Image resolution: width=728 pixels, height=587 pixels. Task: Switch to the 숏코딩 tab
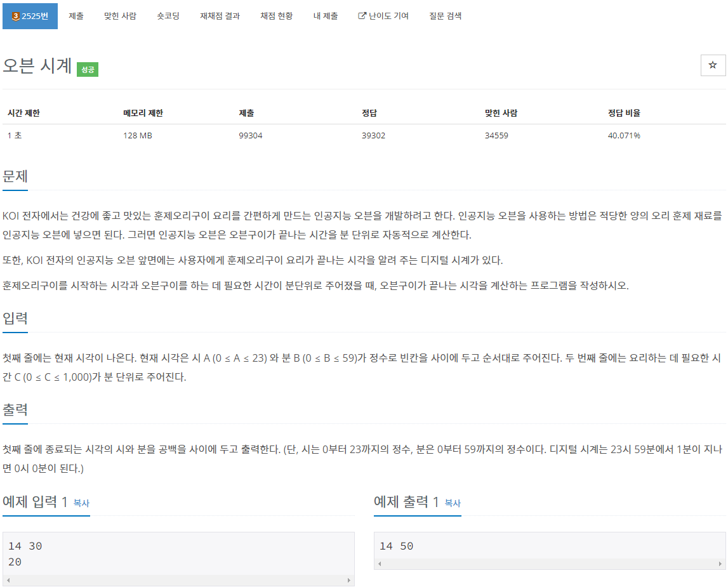click(x=168, y=16)
